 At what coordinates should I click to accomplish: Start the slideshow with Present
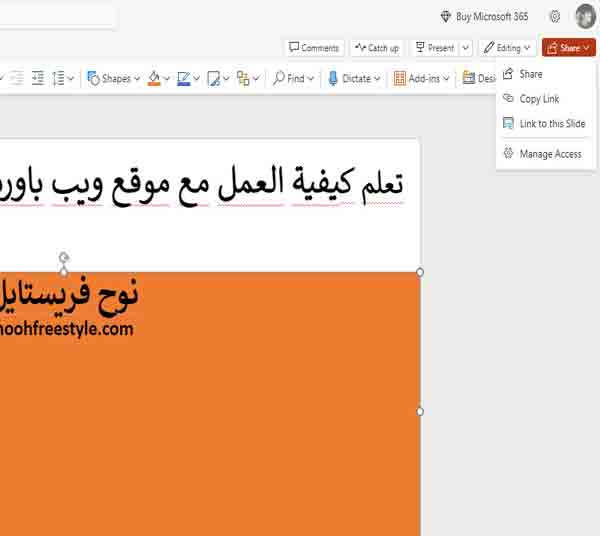point(435,48)
